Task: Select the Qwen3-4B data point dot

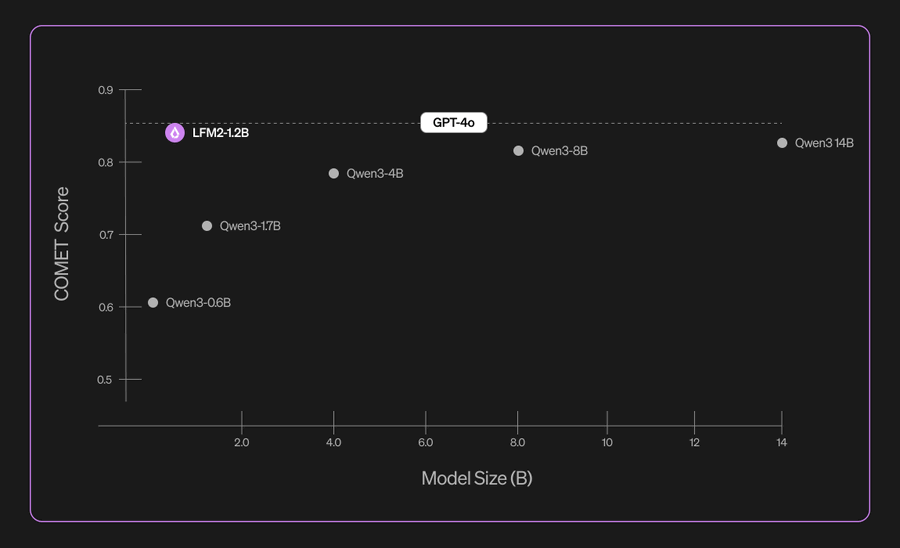Action: (334, 173)
